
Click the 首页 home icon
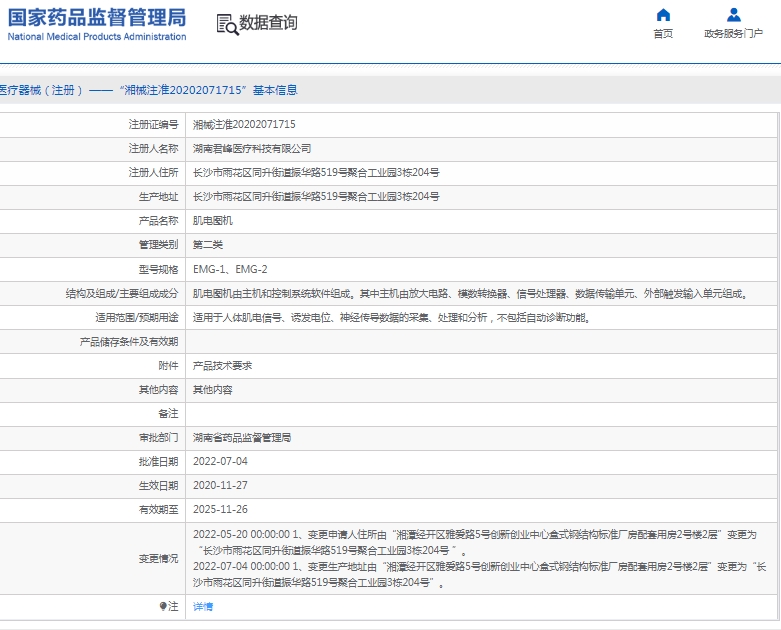[x=663, y=15]
